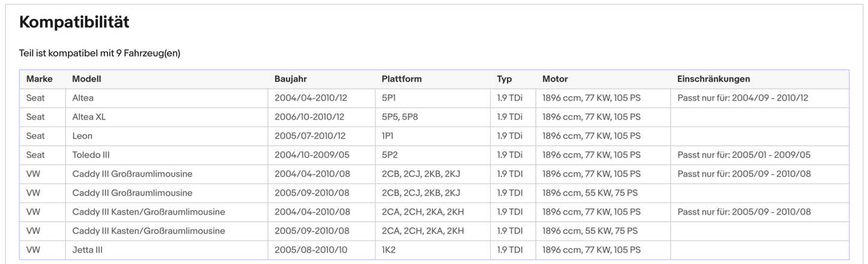868x264 pixels.
Task: Click the Marke column header
Action: pos(39,79)
